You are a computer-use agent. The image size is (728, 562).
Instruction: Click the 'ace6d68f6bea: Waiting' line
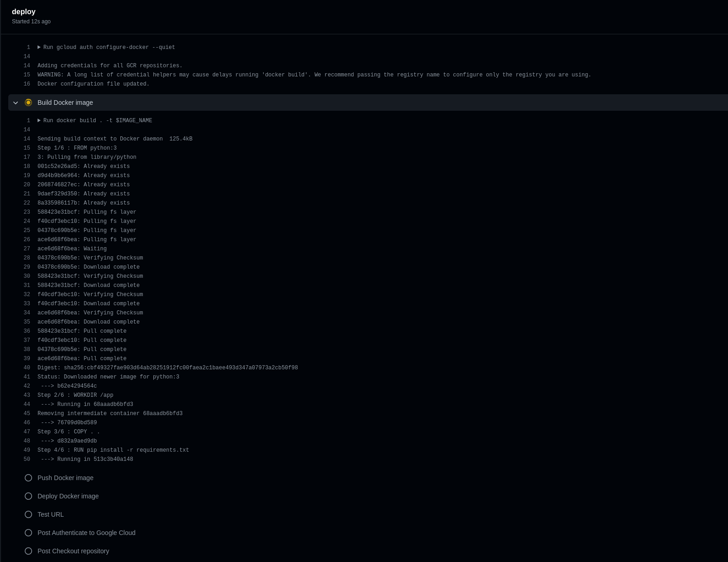[72, 249]
